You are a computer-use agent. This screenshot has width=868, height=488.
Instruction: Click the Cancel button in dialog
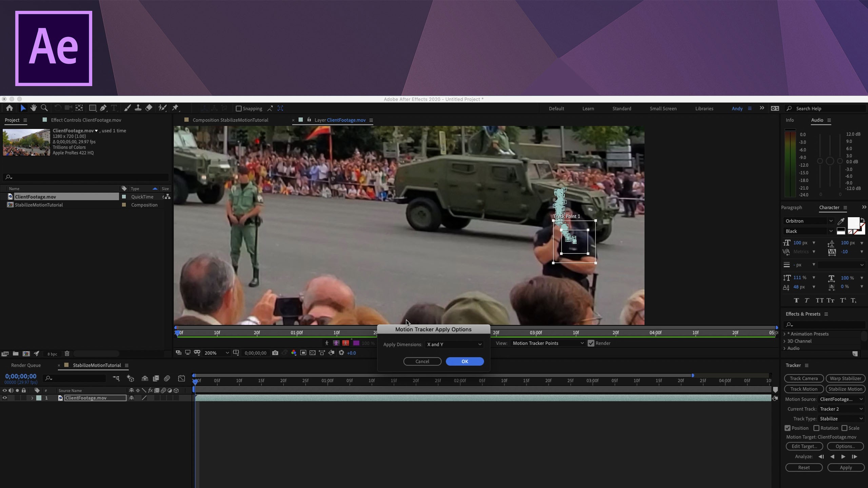click(x=422, y=361)
